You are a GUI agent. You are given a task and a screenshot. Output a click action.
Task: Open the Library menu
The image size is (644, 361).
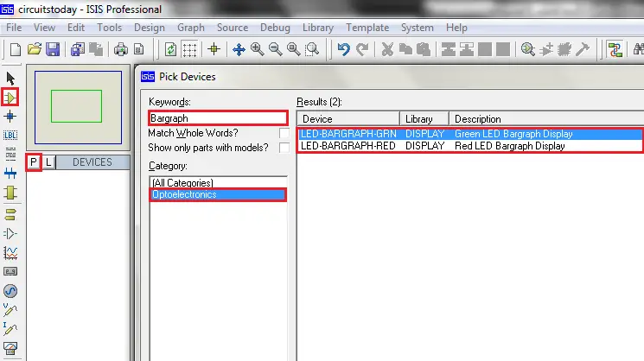[318, 28]
